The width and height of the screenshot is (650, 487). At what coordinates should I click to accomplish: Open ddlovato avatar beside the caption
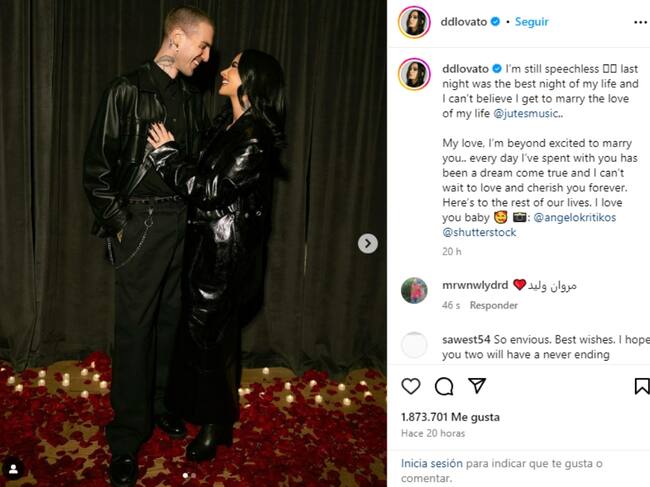(x=414, y=74)
